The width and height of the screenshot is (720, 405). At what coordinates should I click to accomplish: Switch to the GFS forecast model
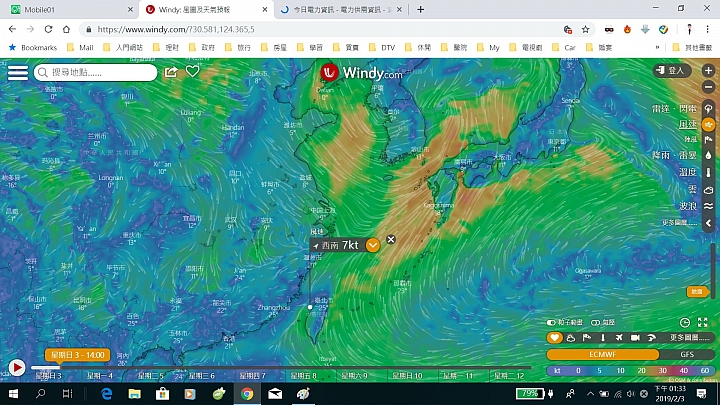(x=687, y=354)
